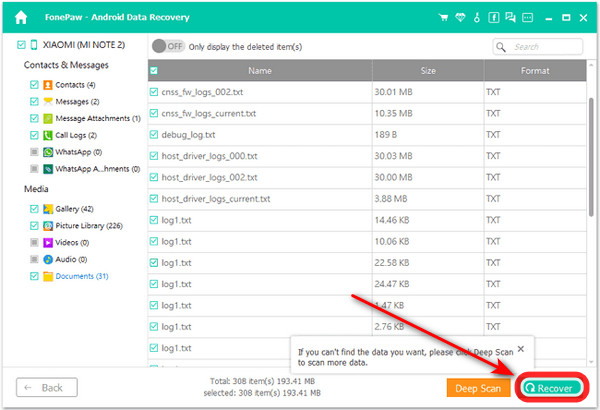Image resolution: width=600 pixels, height=410 pixels.
Task: Uncheck the select-all checkbox in table header
Action: pyautogui.click(x=153, y=71)
